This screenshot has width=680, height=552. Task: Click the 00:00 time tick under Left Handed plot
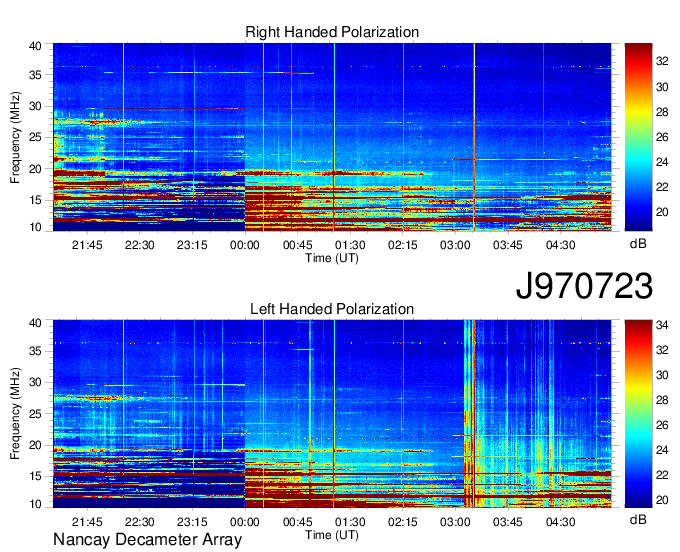(x=245, y=522)
